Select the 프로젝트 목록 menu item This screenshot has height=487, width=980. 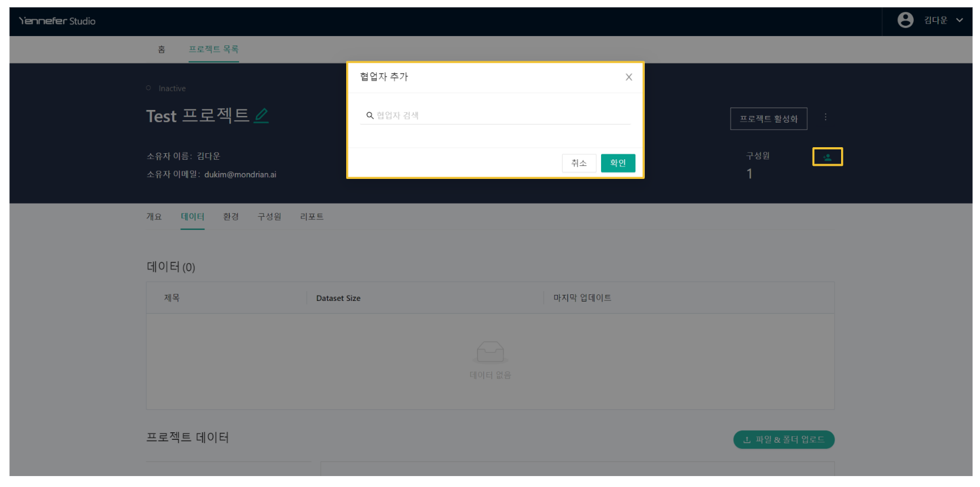pyautogui.click(x=213, y=49)
